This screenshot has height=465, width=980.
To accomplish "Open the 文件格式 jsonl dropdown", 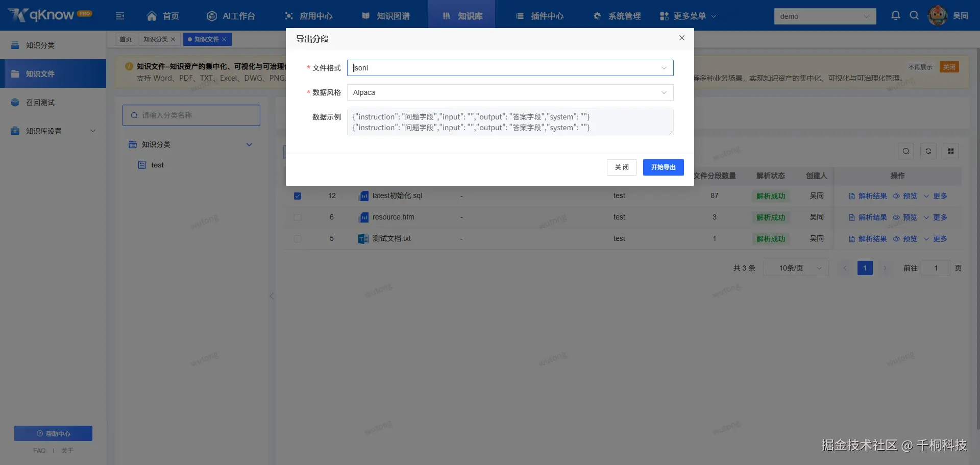I will 510,68.
